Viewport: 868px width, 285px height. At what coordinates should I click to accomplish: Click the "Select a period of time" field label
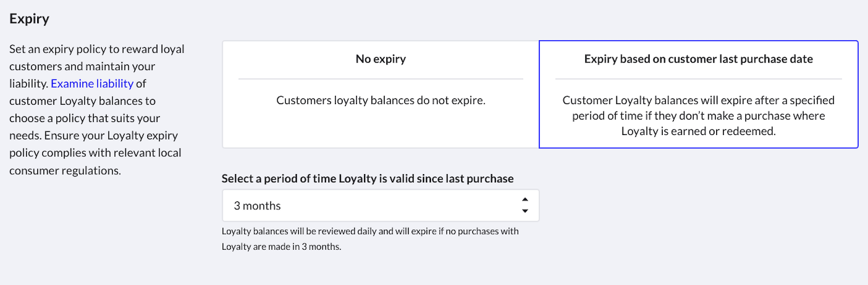click(368, 178)
